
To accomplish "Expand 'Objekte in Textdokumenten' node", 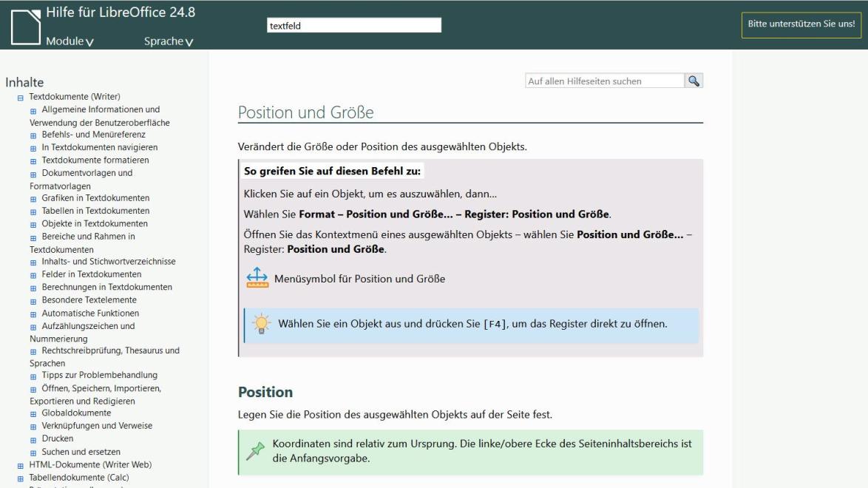I will tap(33, 225).
